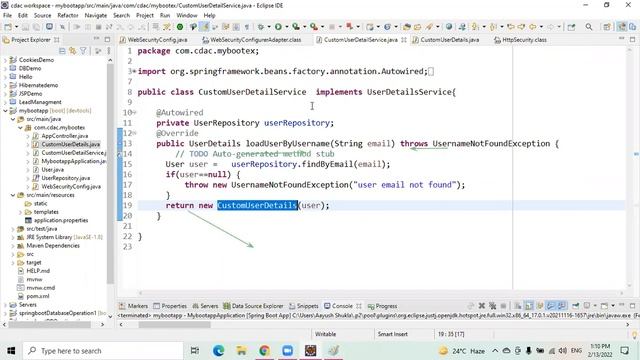This screenshot has height=360, width=640.
Task: Click the Console horizontal scrollbar thumb
Action: [x=175, y=325]
